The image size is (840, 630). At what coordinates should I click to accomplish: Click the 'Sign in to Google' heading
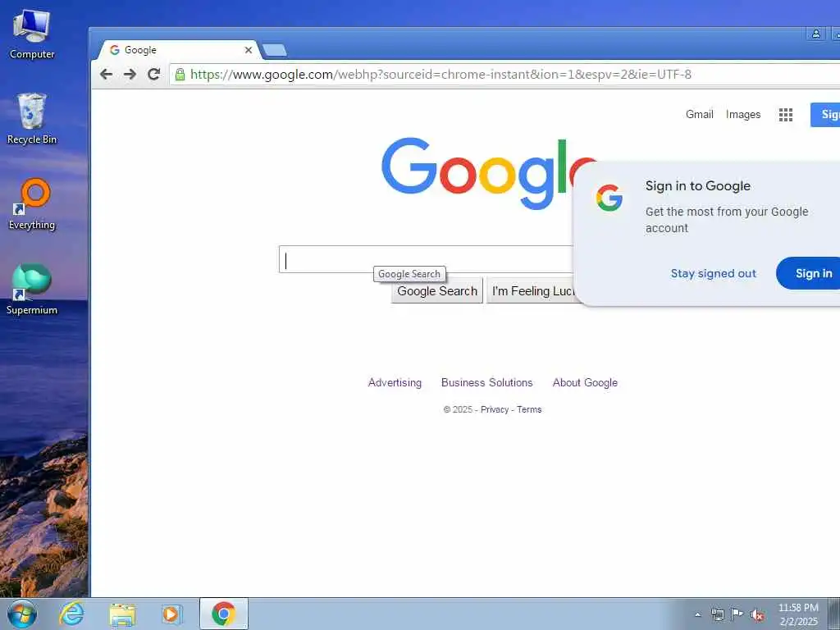click(x=697, y=186)
